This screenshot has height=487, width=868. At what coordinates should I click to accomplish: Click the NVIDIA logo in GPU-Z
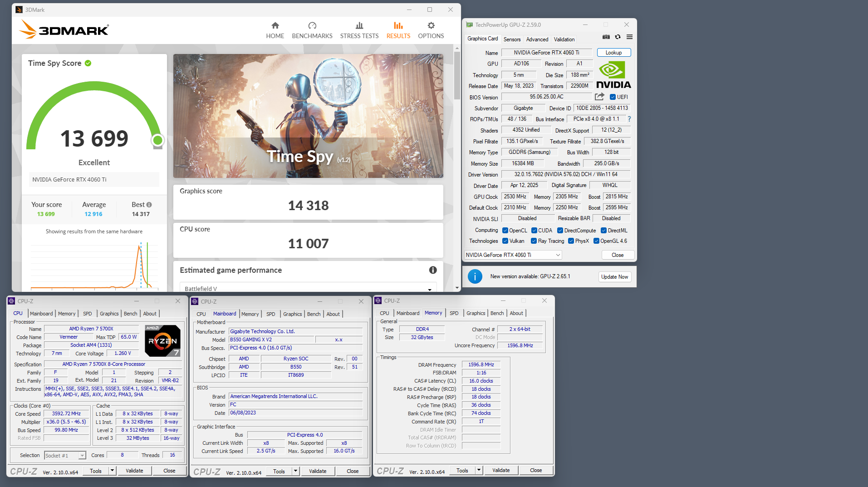tap(613, 75)
